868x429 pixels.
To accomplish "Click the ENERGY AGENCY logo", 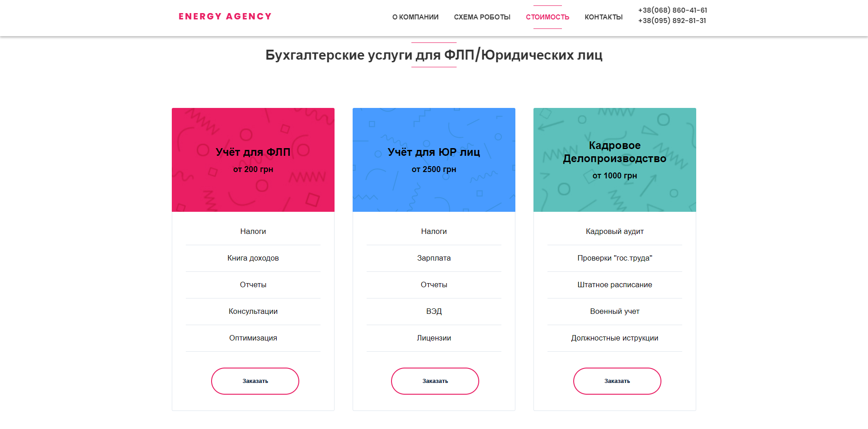I will [x=225, y=17].
